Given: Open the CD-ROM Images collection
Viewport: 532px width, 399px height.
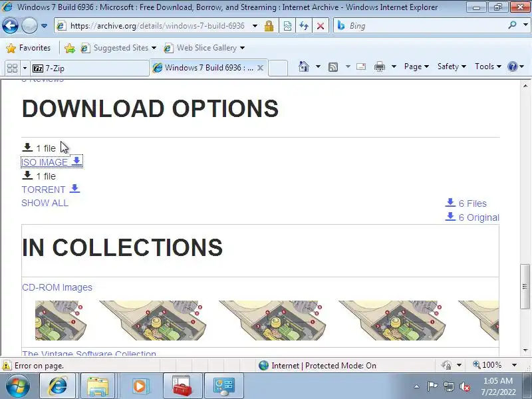Looking at the screenshot, I should (x=57, y=287).
